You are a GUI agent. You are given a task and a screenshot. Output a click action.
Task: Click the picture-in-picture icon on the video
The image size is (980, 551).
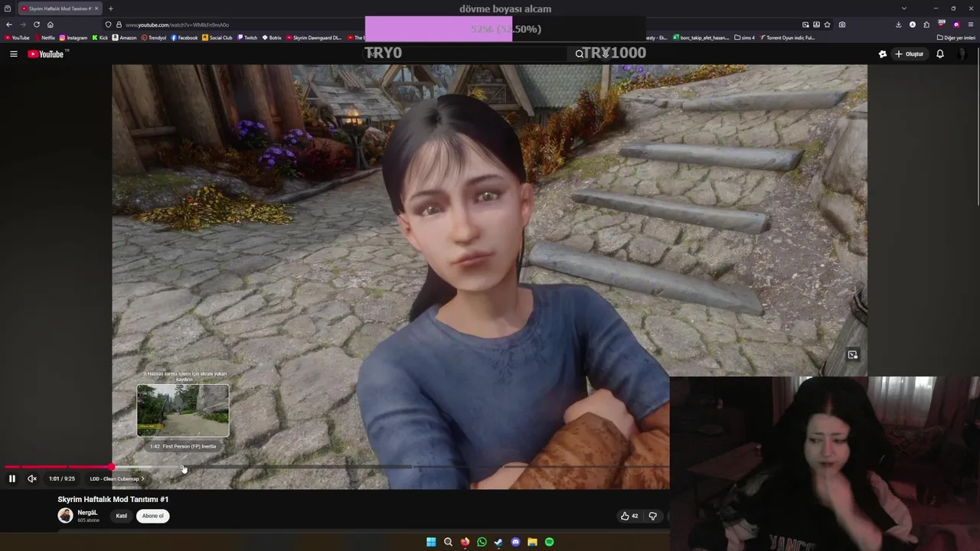pos(852,355)
